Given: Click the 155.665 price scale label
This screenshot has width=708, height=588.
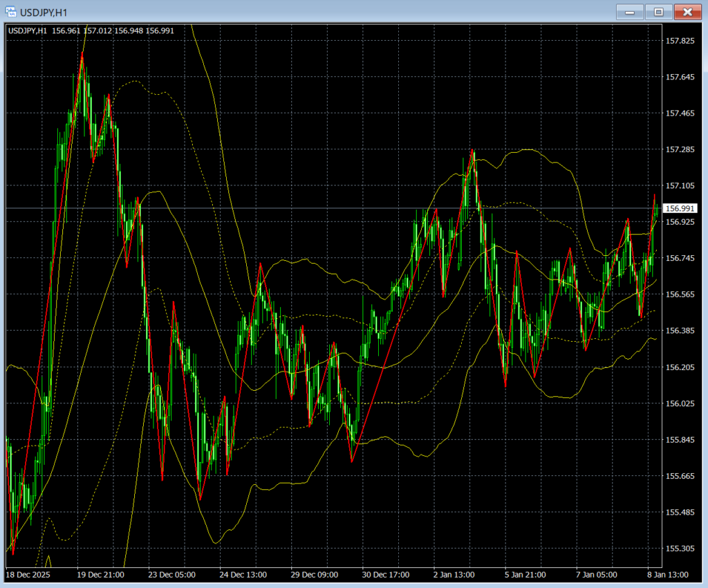Looking at the screenshot, I should (x=679, y=476).
